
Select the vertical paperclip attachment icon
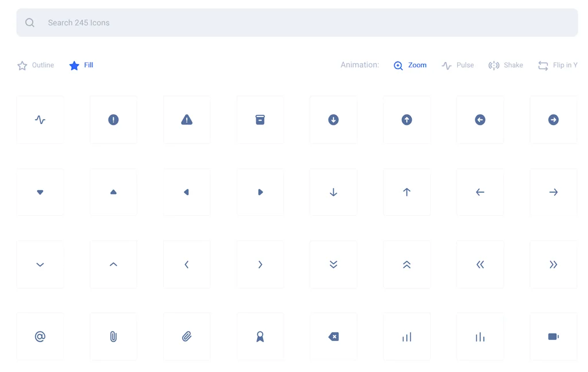[113, 337]
